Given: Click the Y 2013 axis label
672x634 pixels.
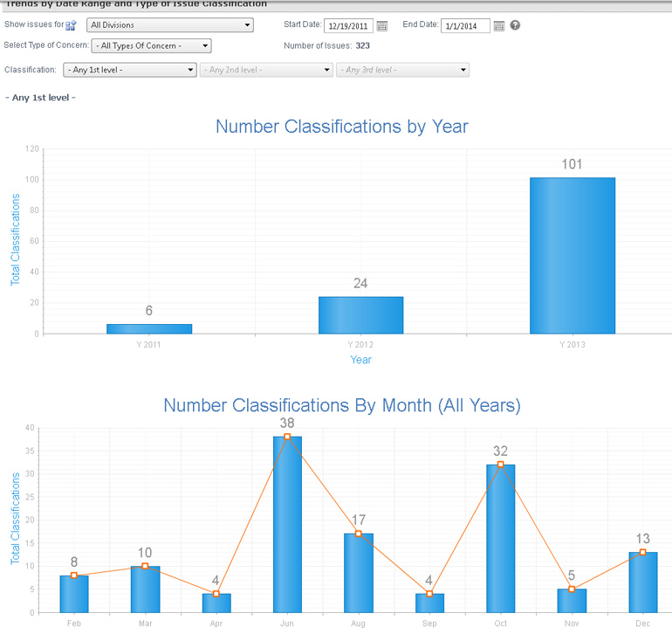Looking at the screenshot, I should click(573, 345).
